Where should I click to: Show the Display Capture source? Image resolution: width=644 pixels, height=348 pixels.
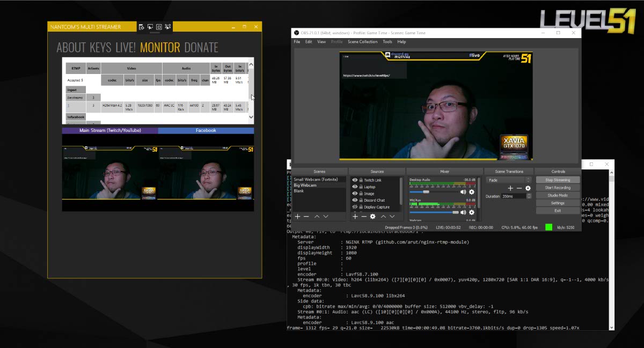pyautogui.click(x=355, y=207)
